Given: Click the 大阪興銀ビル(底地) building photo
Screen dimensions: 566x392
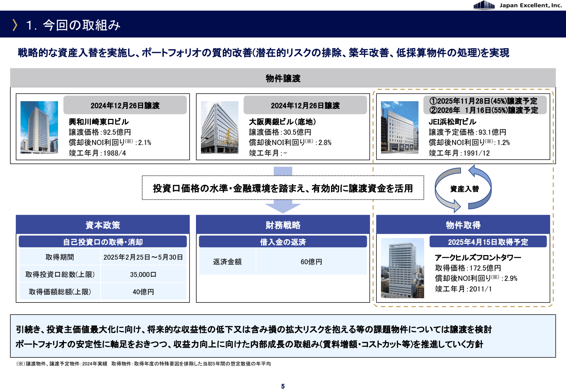Looking at the screenshot, I should click(220, 127).
